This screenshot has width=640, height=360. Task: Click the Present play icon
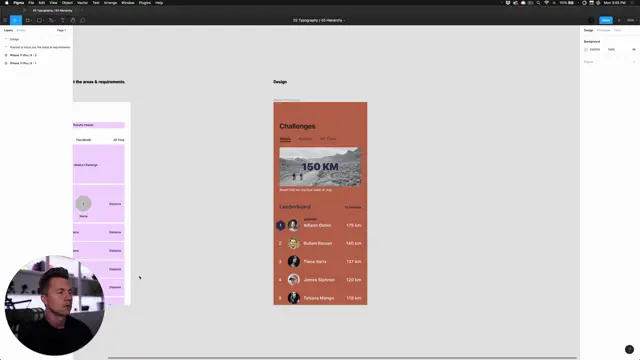(619, 20)
